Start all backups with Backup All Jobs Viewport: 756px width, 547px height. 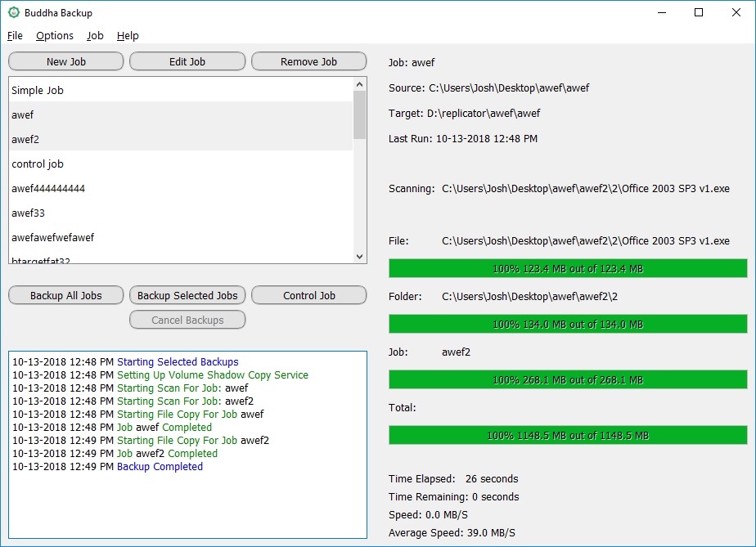pos(65,295)
